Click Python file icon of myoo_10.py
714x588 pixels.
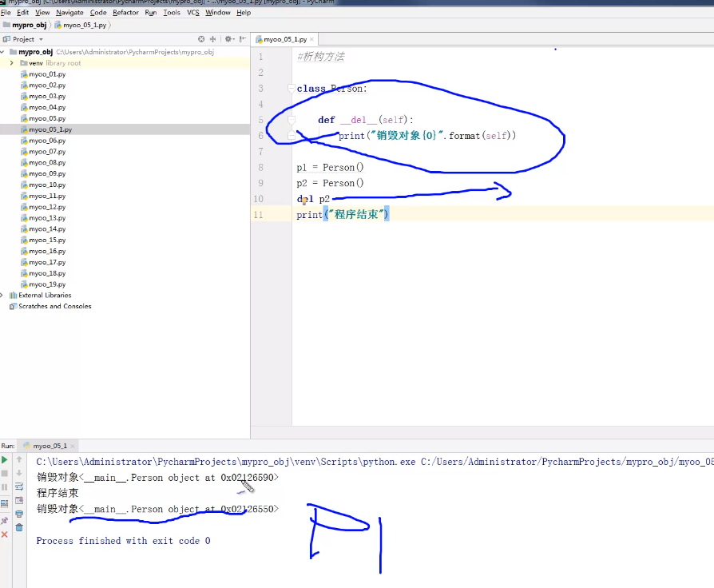click(x=24, y=185)
